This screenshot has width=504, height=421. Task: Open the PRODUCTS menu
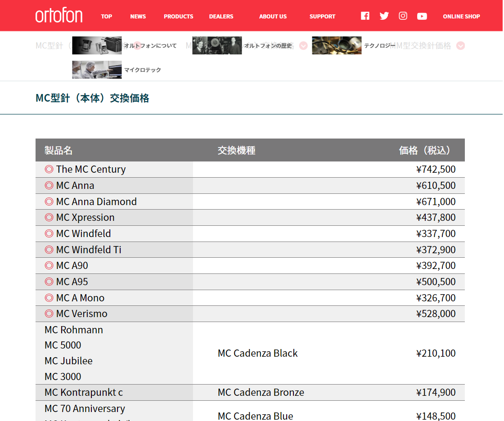(x=178, y=16)
